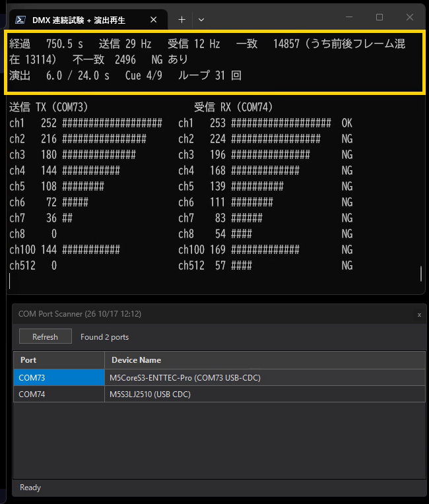Click the Ready status bar text

pyautogui.click(x=30, y=488)
